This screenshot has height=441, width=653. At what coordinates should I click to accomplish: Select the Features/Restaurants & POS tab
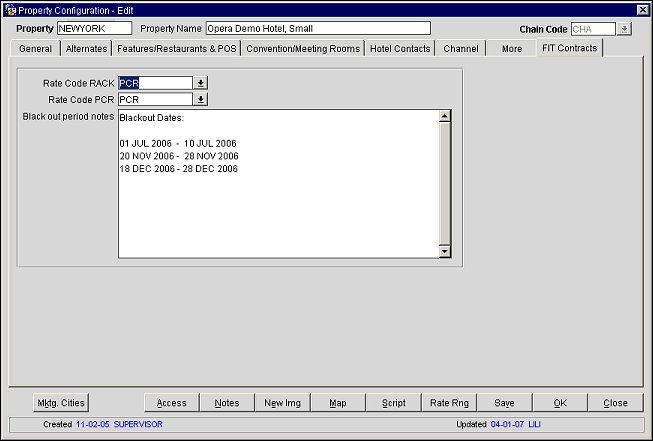tap(176, 49)
